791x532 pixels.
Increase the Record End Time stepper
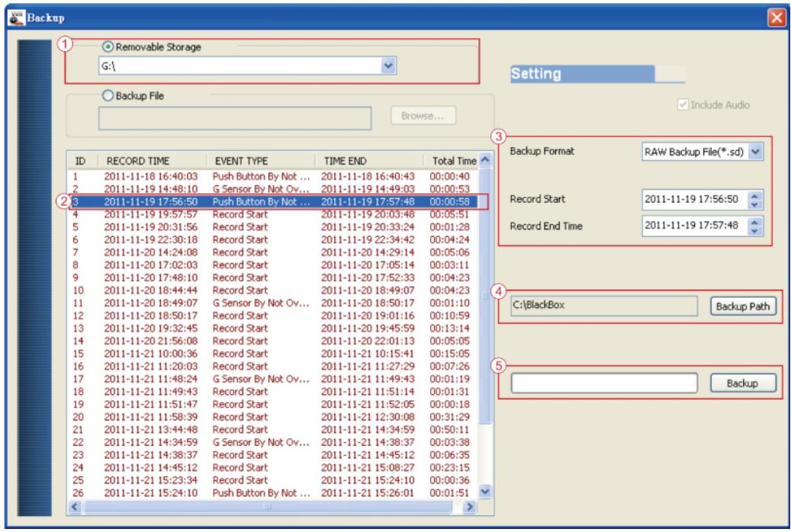(x=754, y=221)
